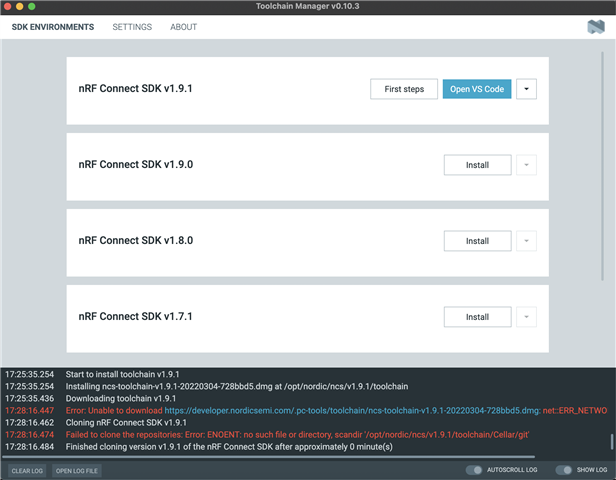Expand the dropdown arrow for SDK v1.7.1
Viewport: 616px width, 480px height.
pyautogui.click(x=526, y=317)
